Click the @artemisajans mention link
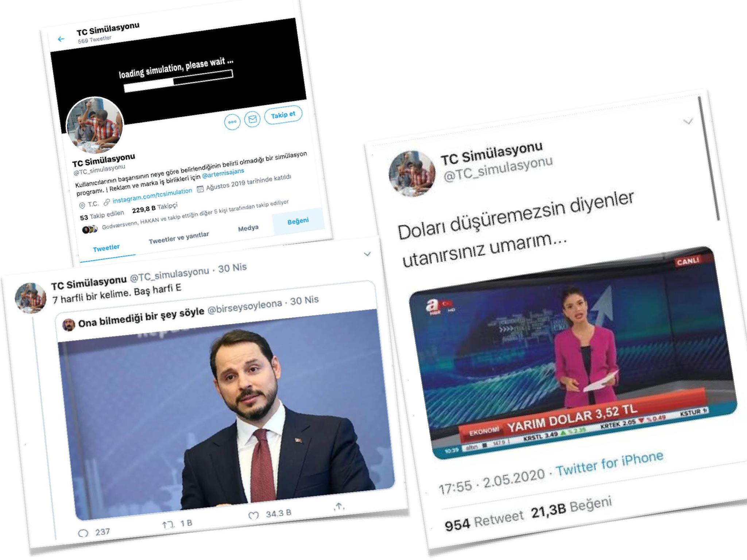 click(223, 173)
